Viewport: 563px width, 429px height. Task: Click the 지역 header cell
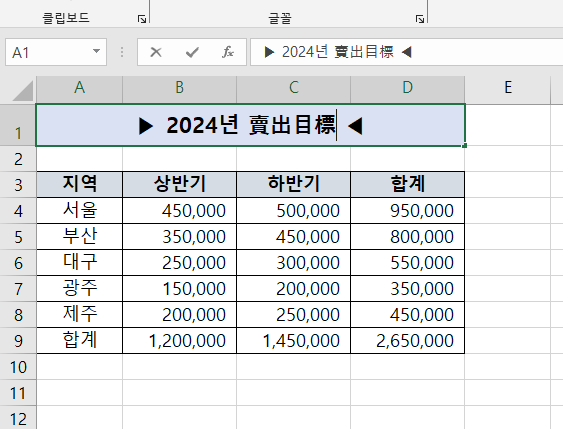point(79,185)
